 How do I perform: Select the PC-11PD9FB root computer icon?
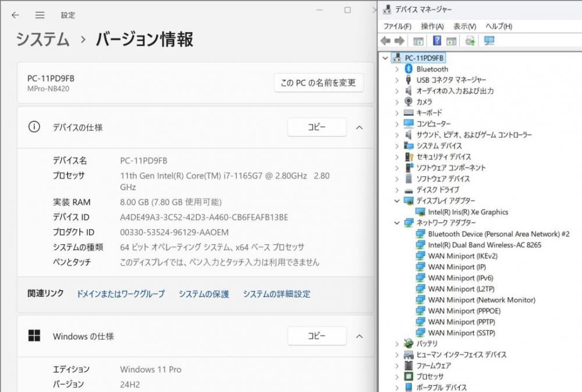[x=397, y=58]
